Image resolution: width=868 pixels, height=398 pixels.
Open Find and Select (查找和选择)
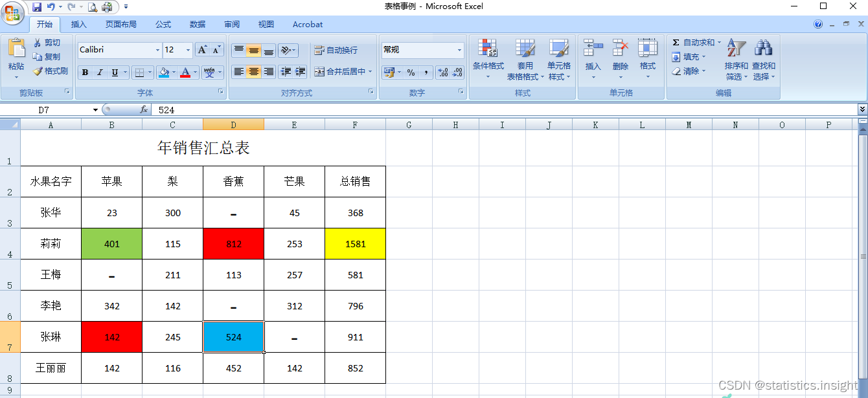[764, 59]
